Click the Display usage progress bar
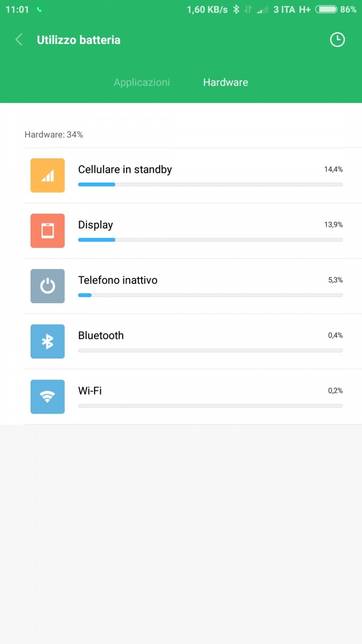 coord(210,240)
